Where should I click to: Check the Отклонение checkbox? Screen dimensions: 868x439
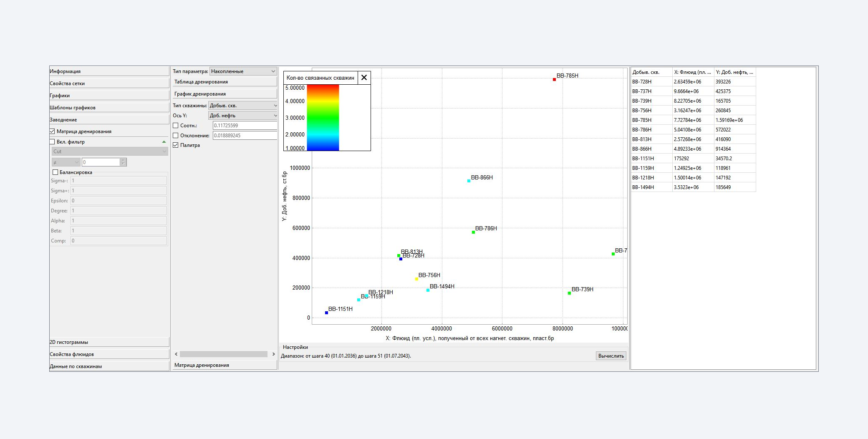point(176,136)
